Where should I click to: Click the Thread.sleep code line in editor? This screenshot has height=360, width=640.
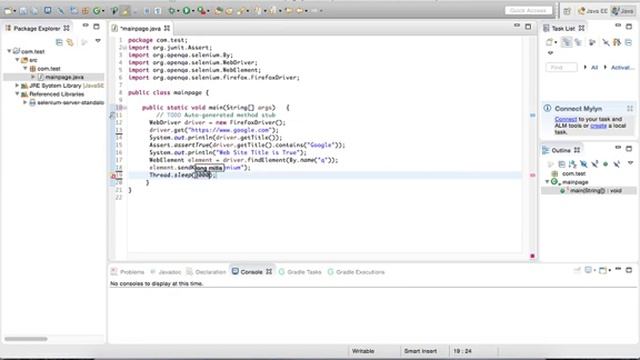[182, 175]
